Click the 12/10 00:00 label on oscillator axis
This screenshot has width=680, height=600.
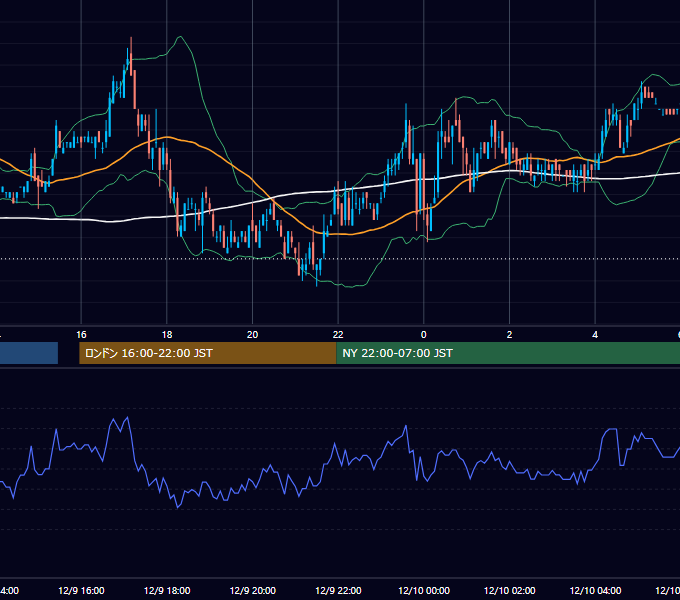point(424,590)
